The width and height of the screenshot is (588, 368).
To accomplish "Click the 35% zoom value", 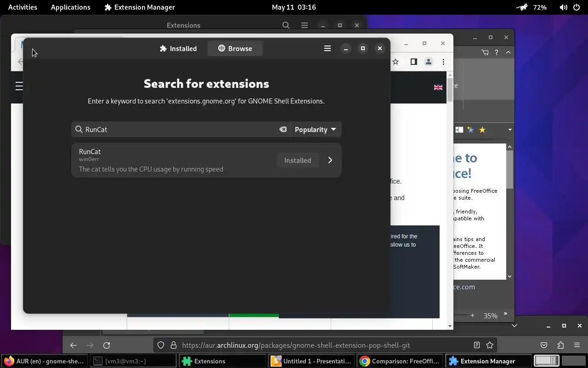I will [x=490, y=316].
